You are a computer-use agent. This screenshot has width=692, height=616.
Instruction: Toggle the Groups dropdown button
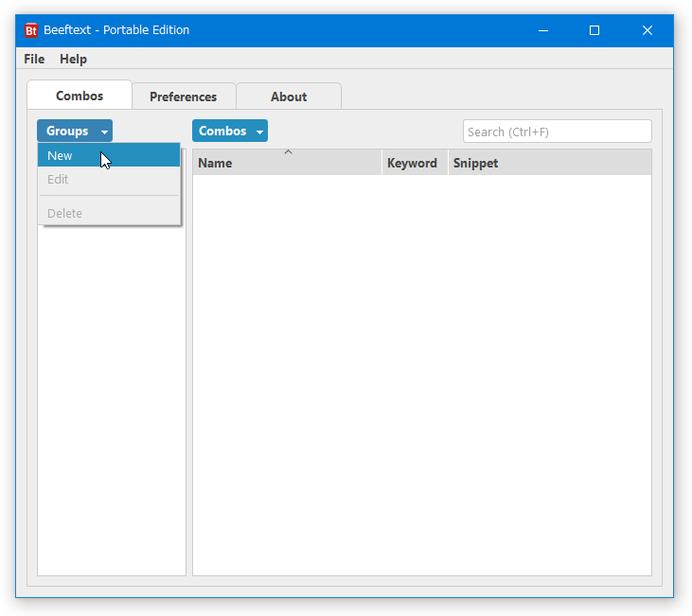pyautogui.click(x=75, y=131)
